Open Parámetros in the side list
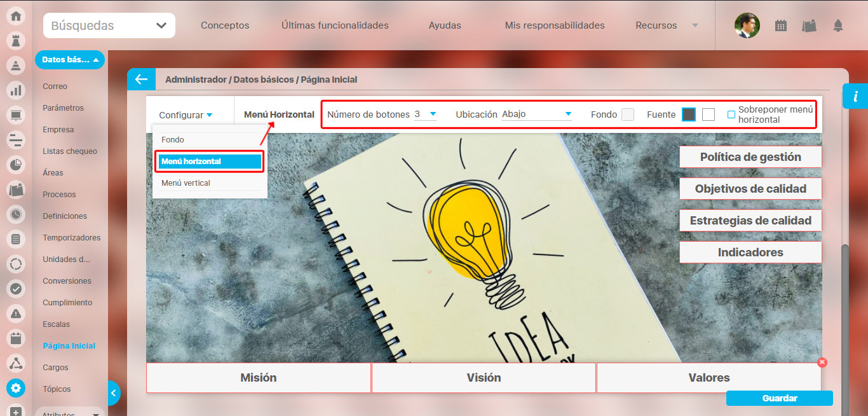 63,108
